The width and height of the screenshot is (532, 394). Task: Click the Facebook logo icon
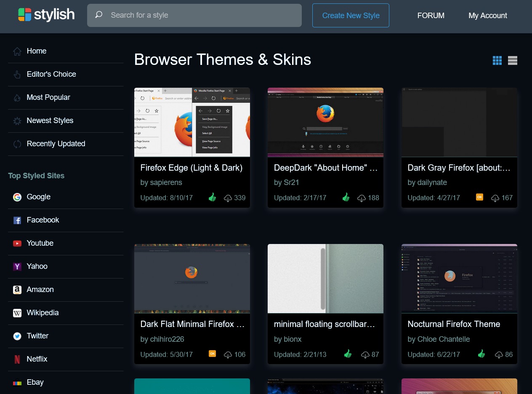coord(17,220)
